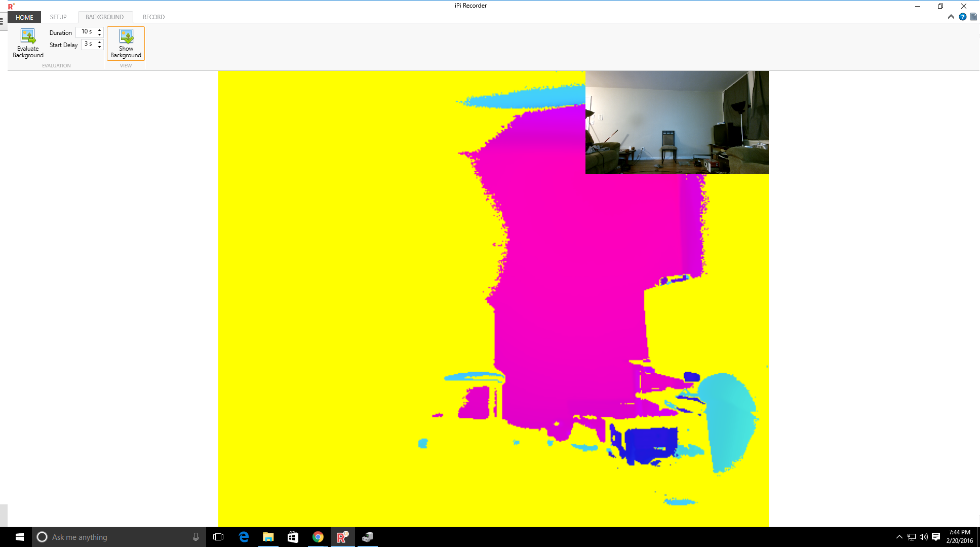The width and height of the screenshot is (980, 547).
Task: Click the color camera preview thumbnail
Action: (x=677, y=123)
